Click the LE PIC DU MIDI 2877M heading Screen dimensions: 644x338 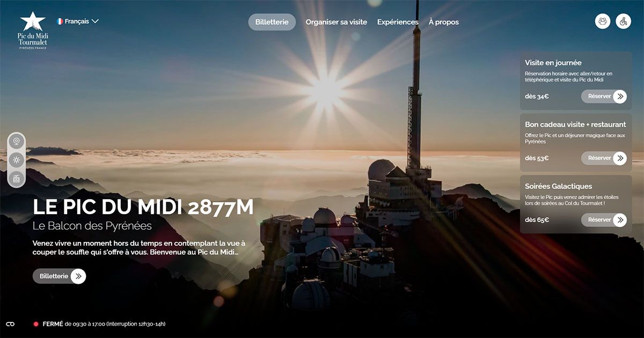[x=143, y=208]
